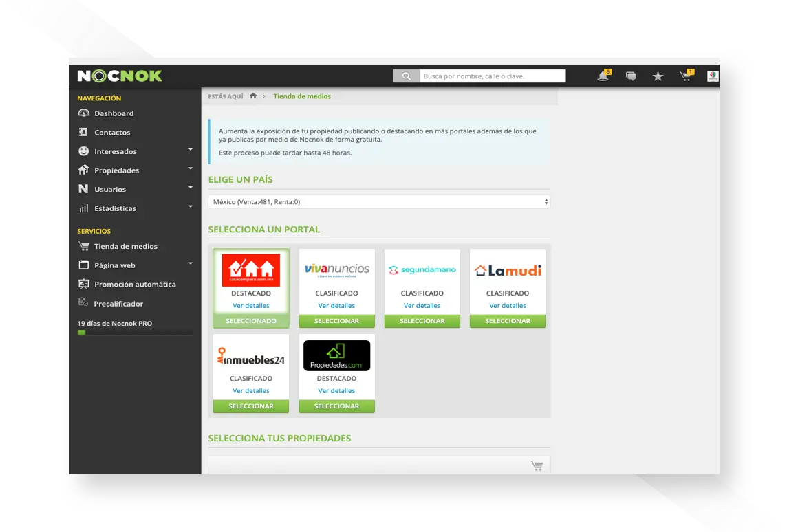
Task: Expand the Propiedades submenu arrow
Action: 191,168
